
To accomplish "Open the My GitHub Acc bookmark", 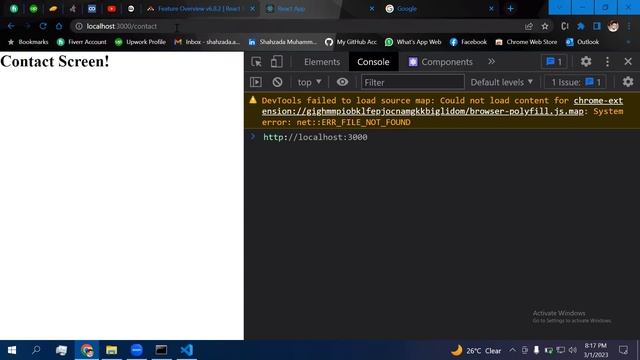I will (x=351, y=42).
